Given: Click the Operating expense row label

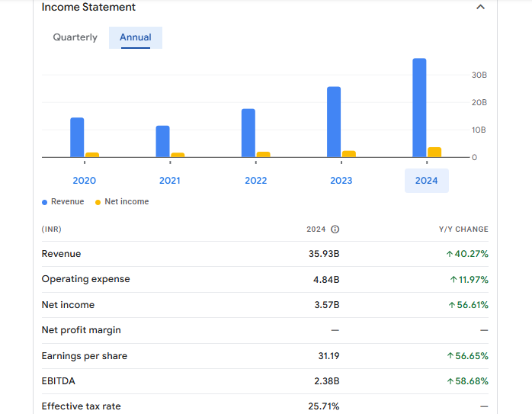Looking at the screenshot, I should point(85,279).
